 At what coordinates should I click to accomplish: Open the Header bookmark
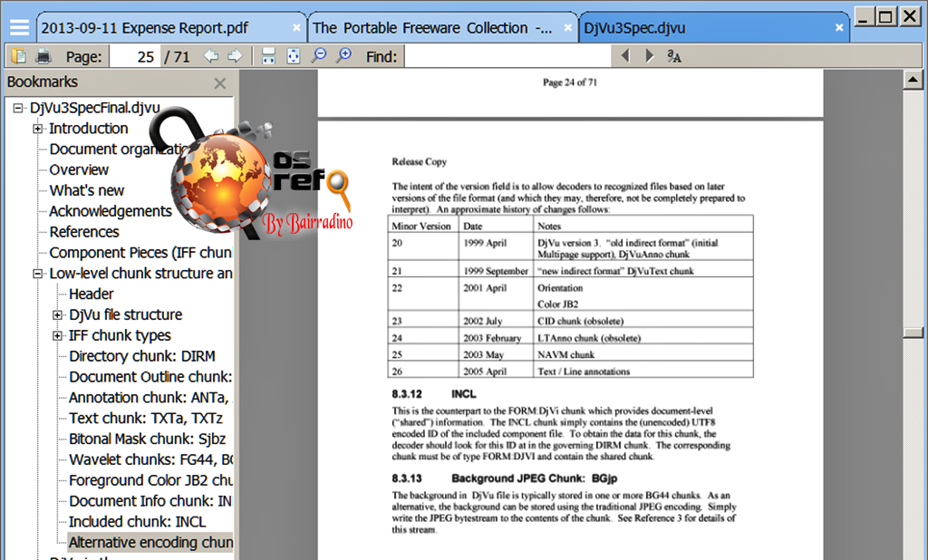[92, 294]
